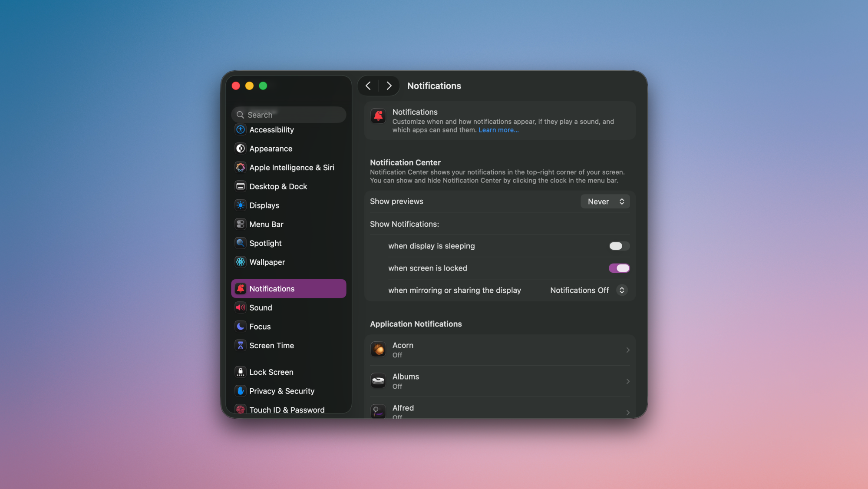Click the Acorn app icon

(378, 349)
